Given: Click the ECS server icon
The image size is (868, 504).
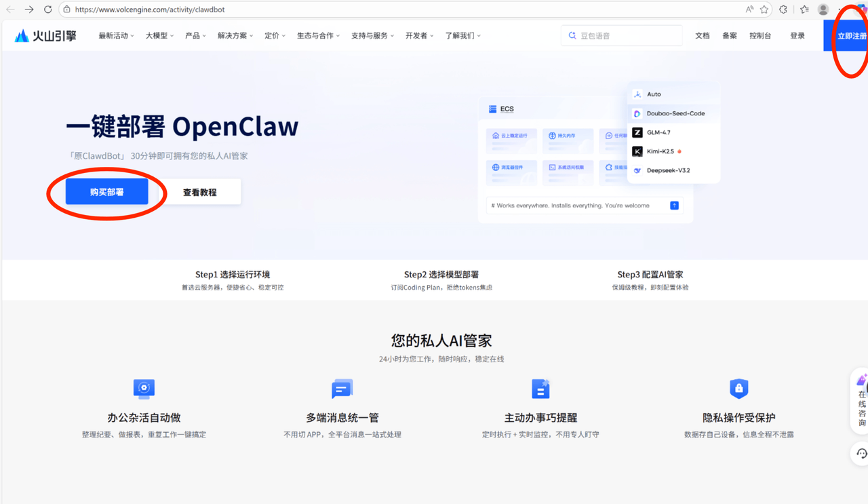Looking at the screenshot, I should coord(492,109).
